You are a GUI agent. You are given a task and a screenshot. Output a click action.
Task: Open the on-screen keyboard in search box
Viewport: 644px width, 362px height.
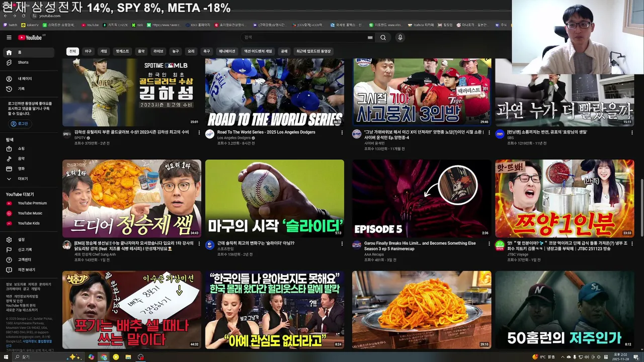pyautogui.click(x=370, y=38)
